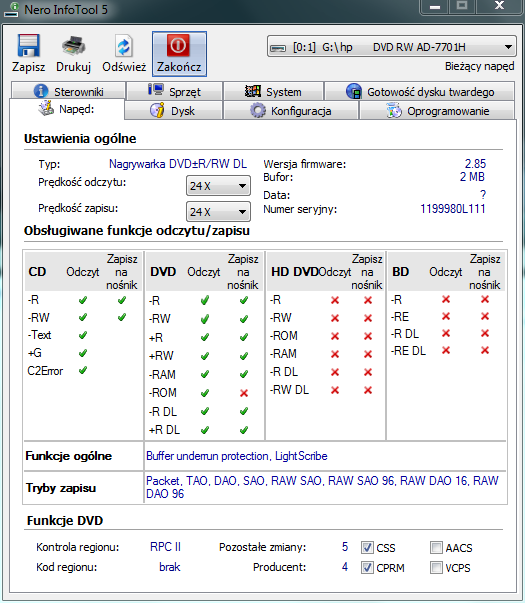The image size is (525, 603).
Task: Open the current drive selector dropdown
Action: click(x=392, y=47)
